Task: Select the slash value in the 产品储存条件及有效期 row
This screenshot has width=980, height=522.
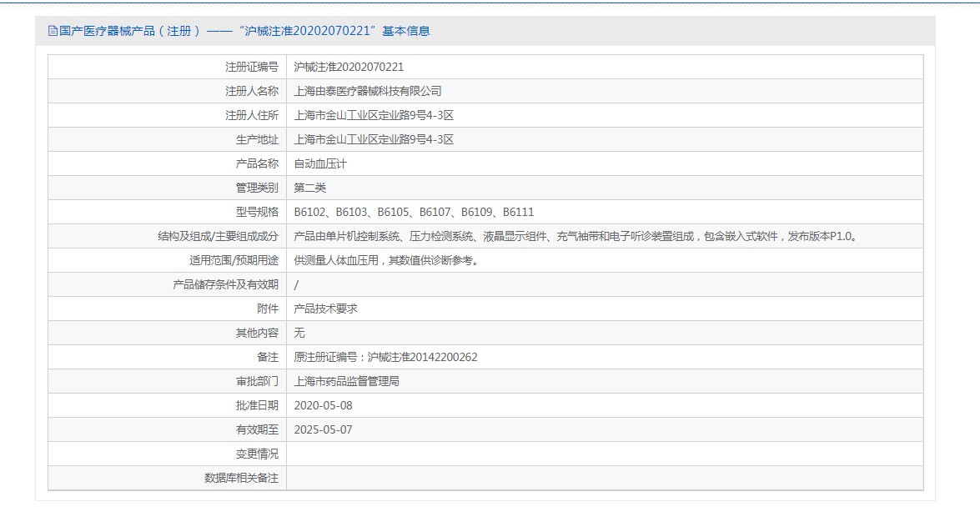Action: click(x=296, y=284)
